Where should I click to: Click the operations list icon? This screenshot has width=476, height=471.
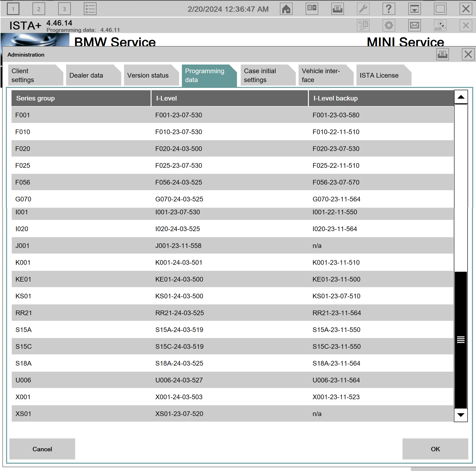tap(90, 9)
